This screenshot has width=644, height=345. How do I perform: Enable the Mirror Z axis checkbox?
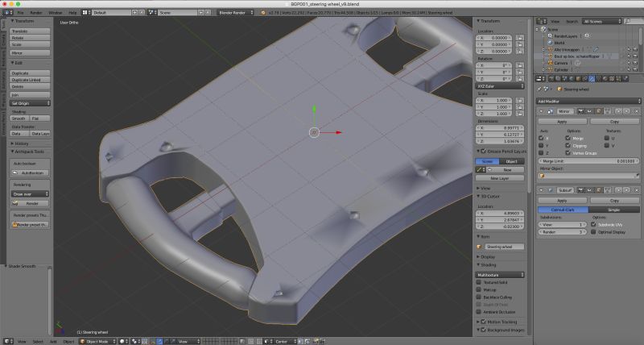tap(541, 152)
